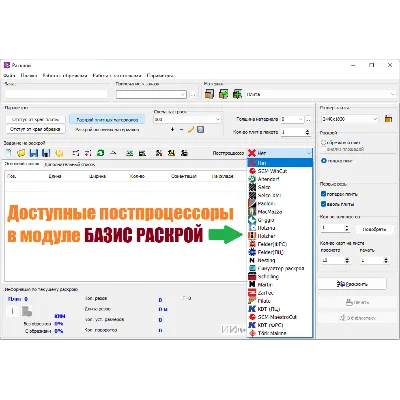Adjust the 'Кол-во плит в пакете' spinner arrows
The width and height of the screenshot is (400, 400).
307,132
